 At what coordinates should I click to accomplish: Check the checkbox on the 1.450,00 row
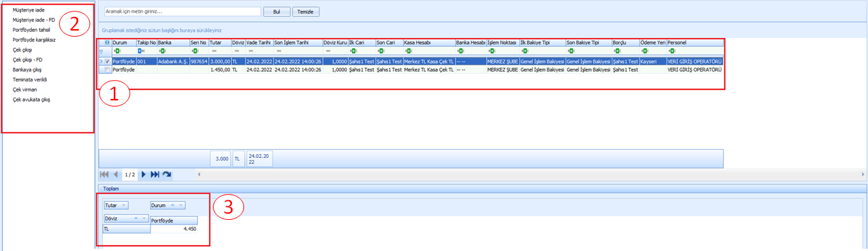coord(107,69)
